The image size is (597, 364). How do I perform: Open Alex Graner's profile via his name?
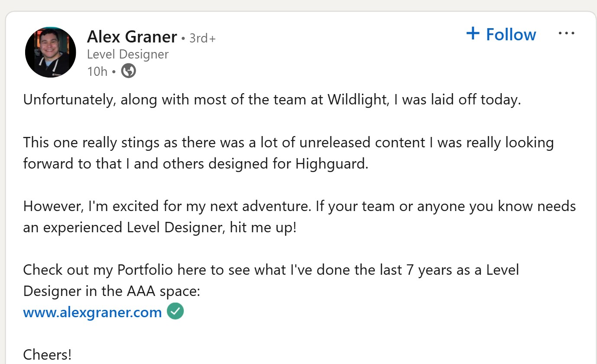(x=132, y=37)
